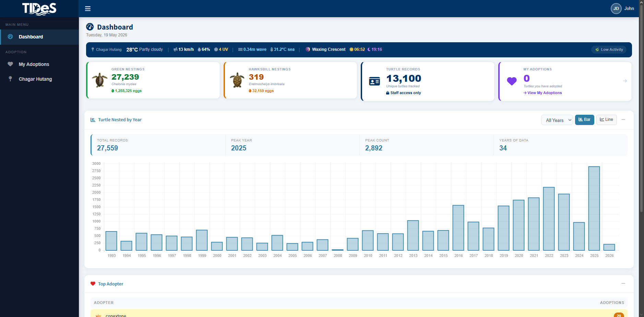Follow the View My Adoptions link
Screen dimensions: 644x317
(x=542, y=93)
